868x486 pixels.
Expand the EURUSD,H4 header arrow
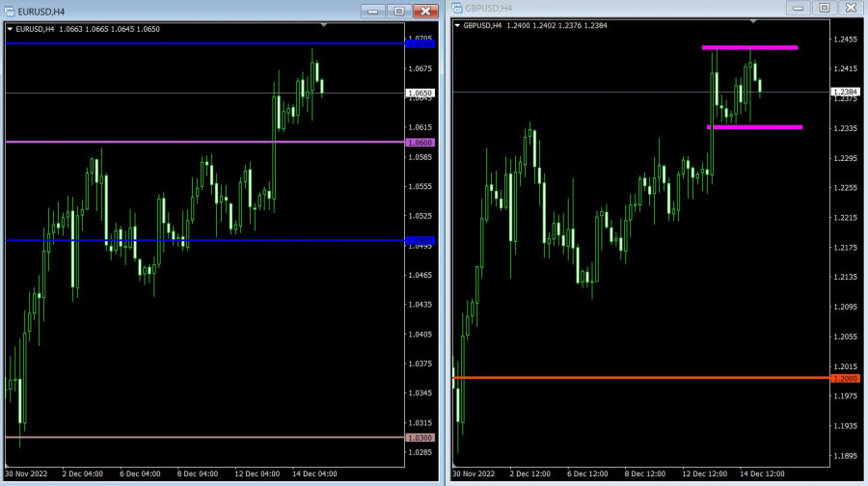coord(11,29)
